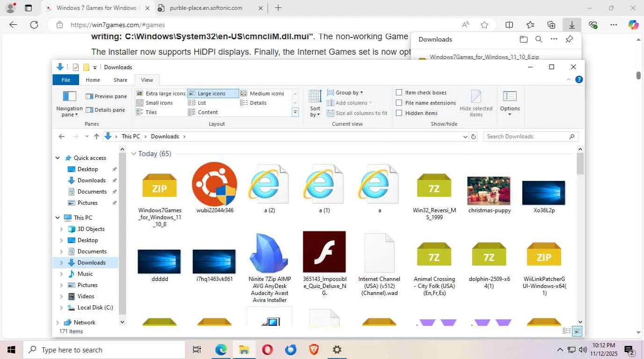Image resolution: width=644 pixels, height=359 pixels.
Task: Enable Item check boxes
Action: point(399,93)
